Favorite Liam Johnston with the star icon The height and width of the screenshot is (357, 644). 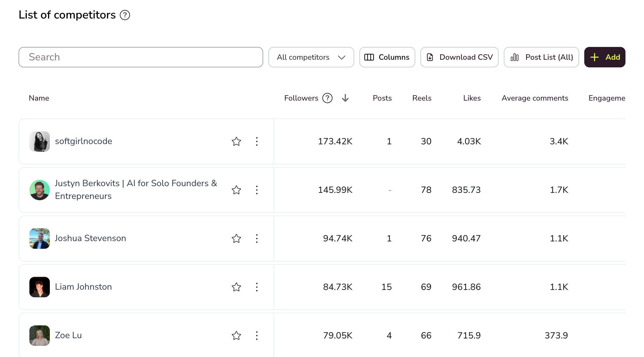236,287
